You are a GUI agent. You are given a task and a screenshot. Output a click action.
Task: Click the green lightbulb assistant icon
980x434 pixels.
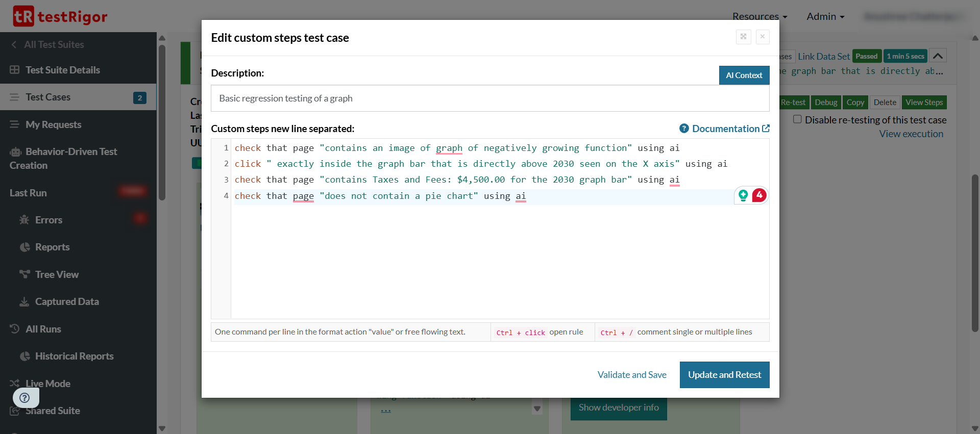pos(743,195)
